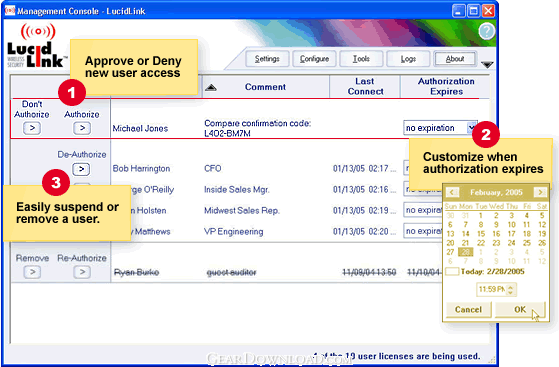Viewport: 559px width, 367px height.
Task: Click the Re-Authorize arrow for Ryan Burke
Action: coord(82,272)
